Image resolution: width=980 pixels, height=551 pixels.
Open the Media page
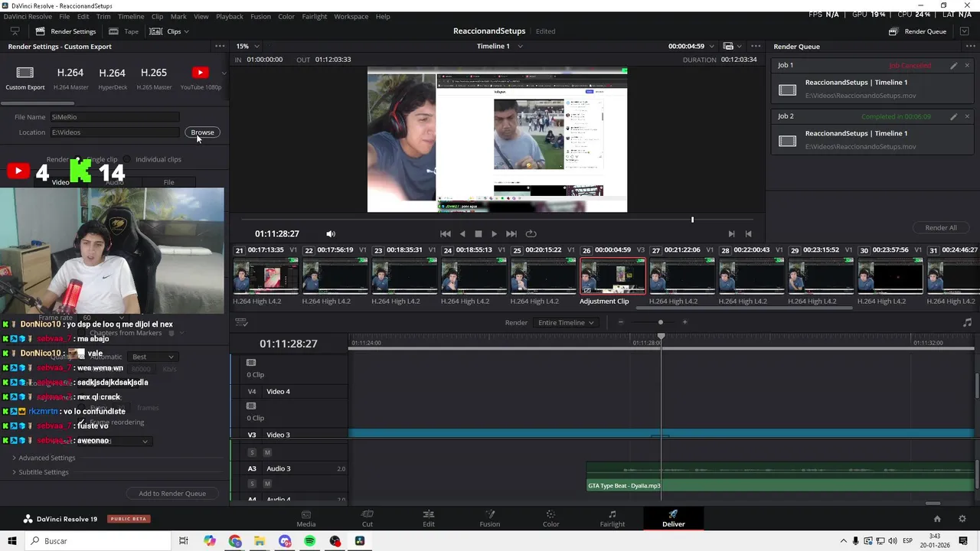coord(306,518)
